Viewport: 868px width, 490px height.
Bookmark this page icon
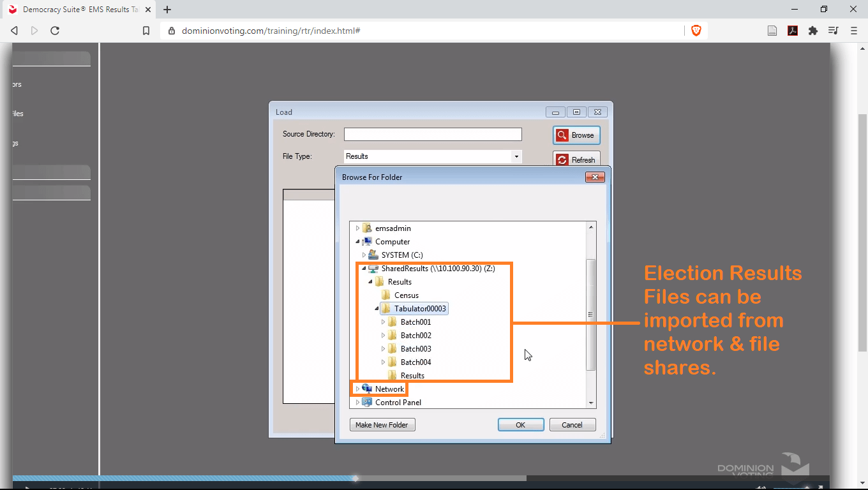click(x=146, y=31)
